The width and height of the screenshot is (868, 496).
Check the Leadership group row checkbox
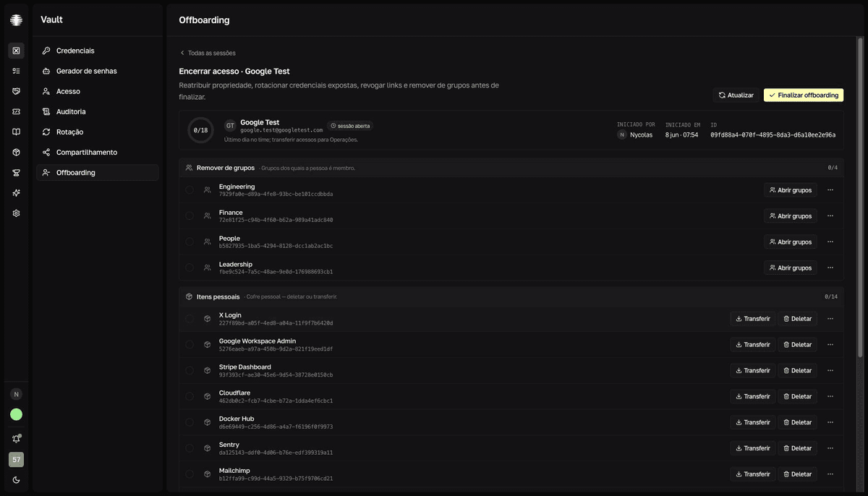click(190, 268)
